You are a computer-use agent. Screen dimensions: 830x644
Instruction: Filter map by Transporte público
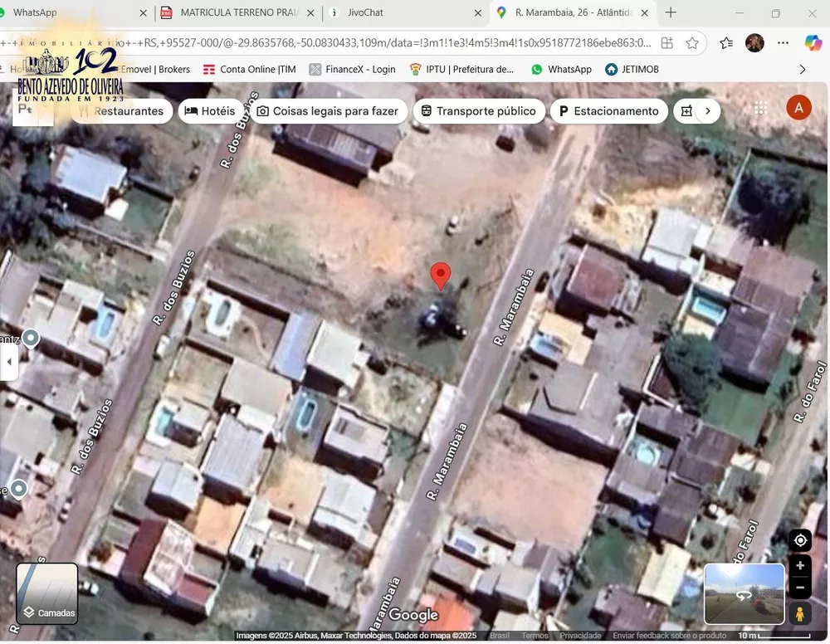point(478,111)
